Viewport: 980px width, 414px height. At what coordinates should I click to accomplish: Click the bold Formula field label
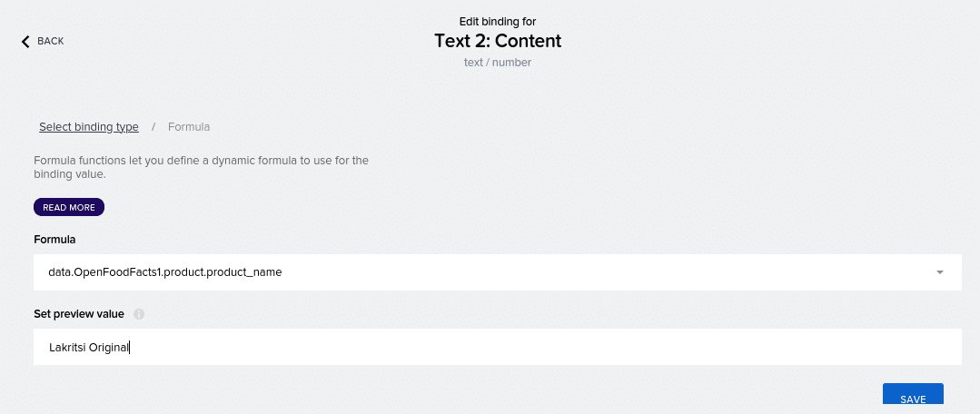tap(55, 240)
